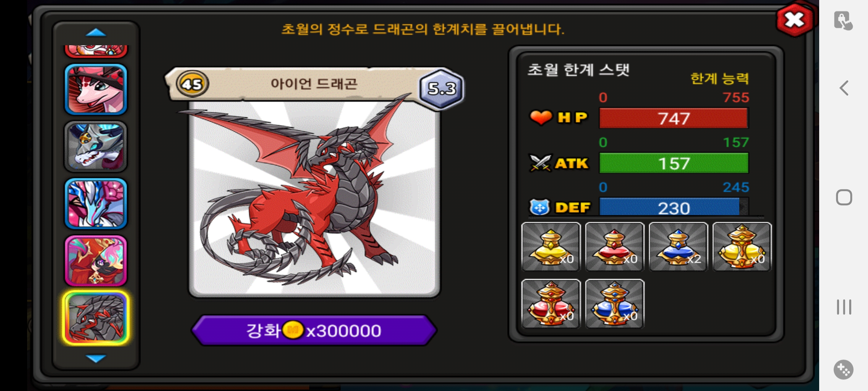This screenshot has width=868, height=391.
Task: Select the large blue essence potion
Action: point(614,303)
